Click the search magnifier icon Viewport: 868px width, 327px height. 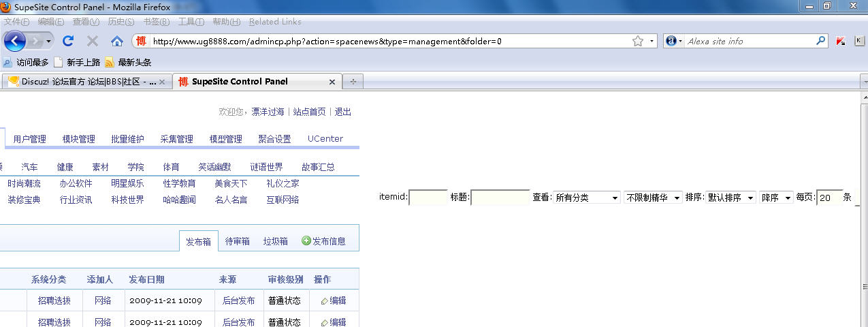coord(821,41)
